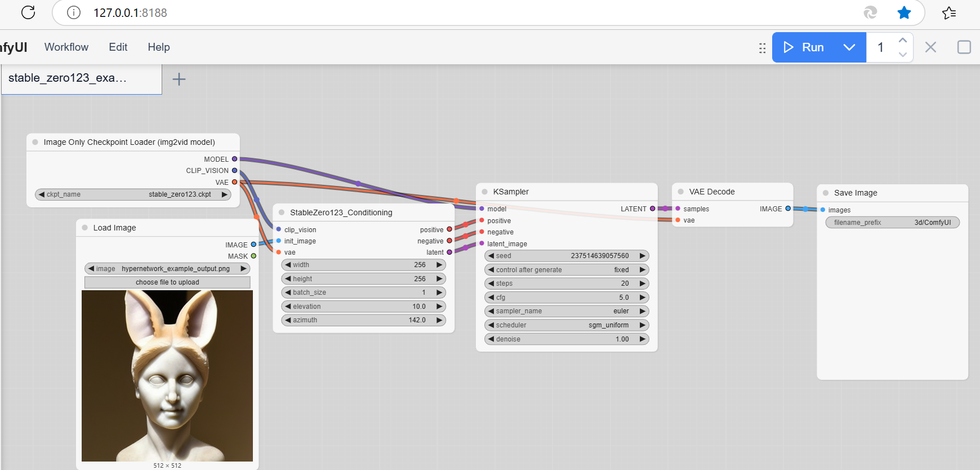Click the statue bust image preview
Image resolution: width=980 pixels, height=470 pixels.
(x=167, y=376)
